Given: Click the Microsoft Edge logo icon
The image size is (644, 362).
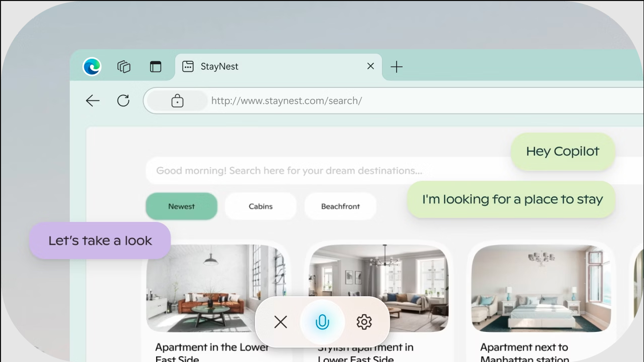Looking at the screenshot, I should 92,66.
